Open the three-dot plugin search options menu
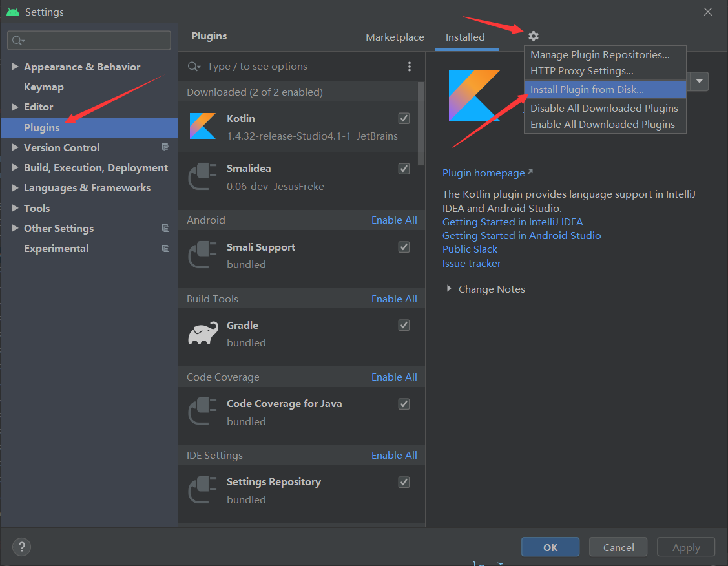This screenshot has height=566, width=728. (409, 67)
